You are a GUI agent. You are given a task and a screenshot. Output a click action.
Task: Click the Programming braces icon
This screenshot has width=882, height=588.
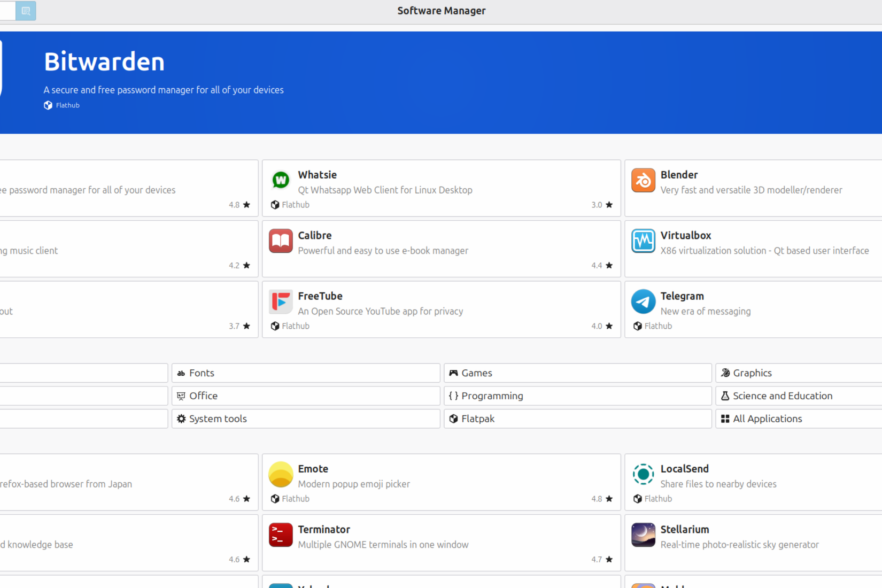click(x=453, y=396)
